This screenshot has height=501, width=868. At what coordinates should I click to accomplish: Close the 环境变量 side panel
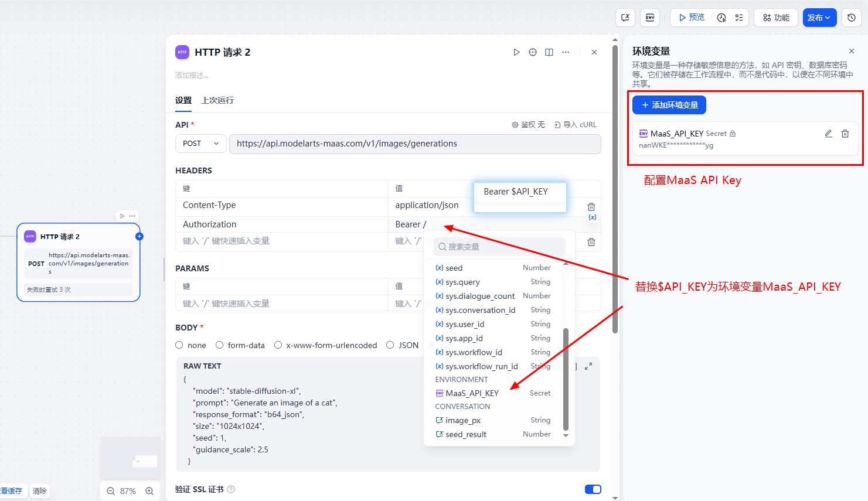tap(852, 51)
